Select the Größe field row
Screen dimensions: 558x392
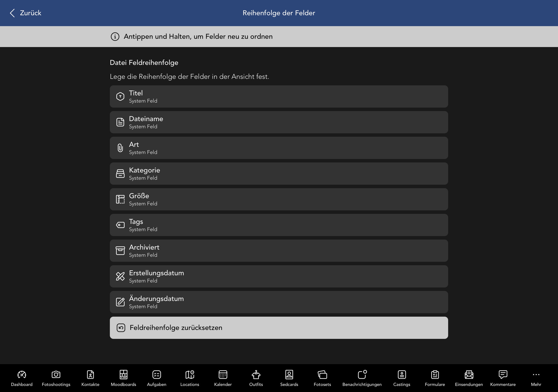pos(279,199)
